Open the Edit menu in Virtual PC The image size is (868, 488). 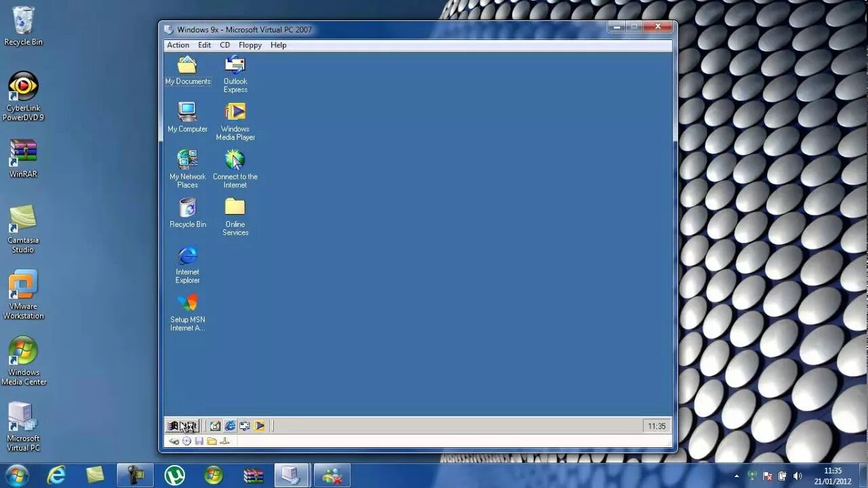pyautogui.click(x=204, y=45)
